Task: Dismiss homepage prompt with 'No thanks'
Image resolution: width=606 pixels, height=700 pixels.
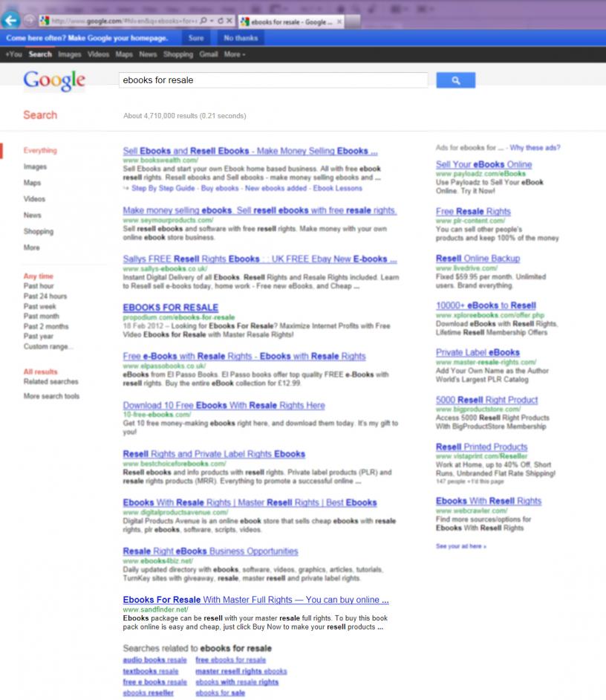Action: [241, 38]
